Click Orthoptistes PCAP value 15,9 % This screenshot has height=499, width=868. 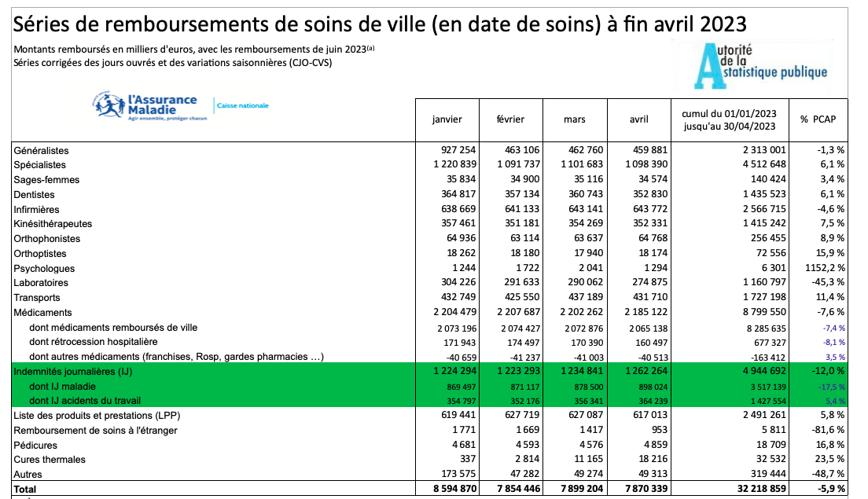831,253
